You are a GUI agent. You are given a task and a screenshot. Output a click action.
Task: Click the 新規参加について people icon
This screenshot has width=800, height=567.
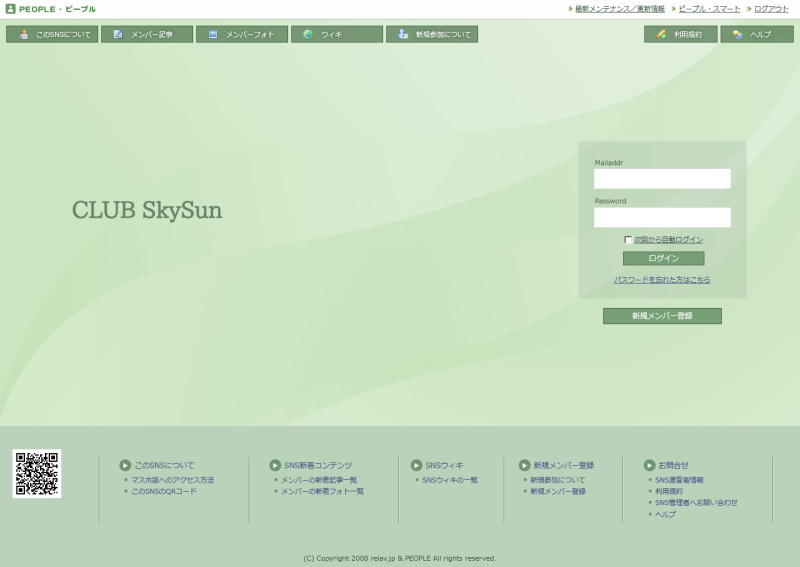click(x=403, y=34)
